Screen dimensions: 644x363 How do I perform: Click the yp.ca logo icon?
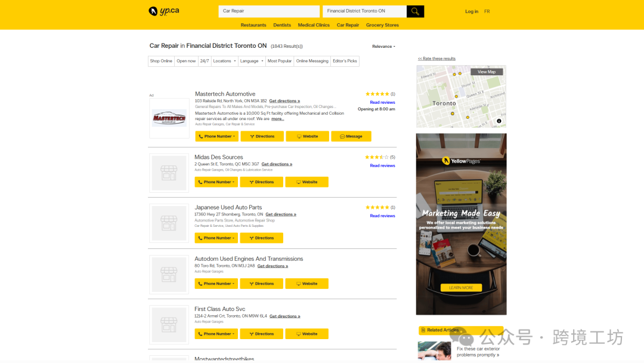pyautogui.click(x=153, y=11)
